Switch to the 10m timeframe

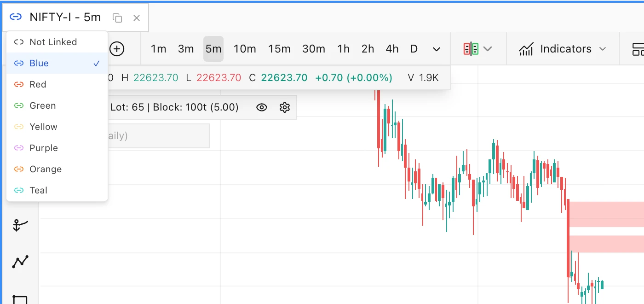point(245,49)
